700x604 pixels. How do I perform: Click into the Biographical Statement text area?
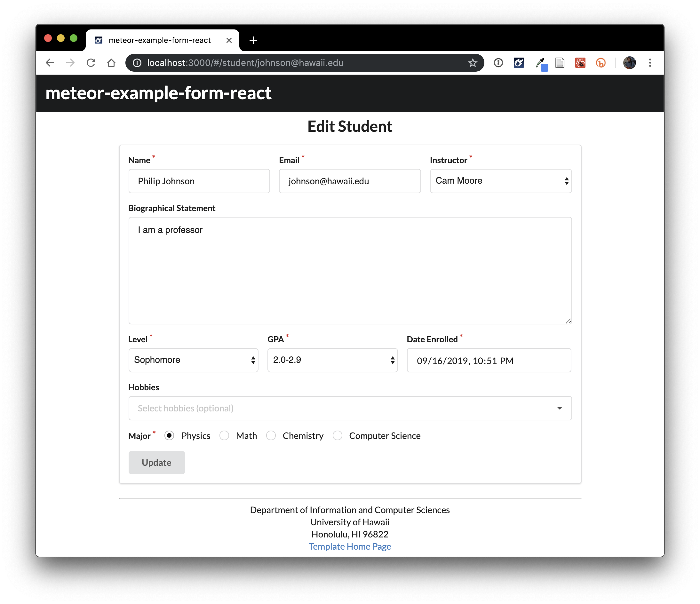click(x=350, y=270)
